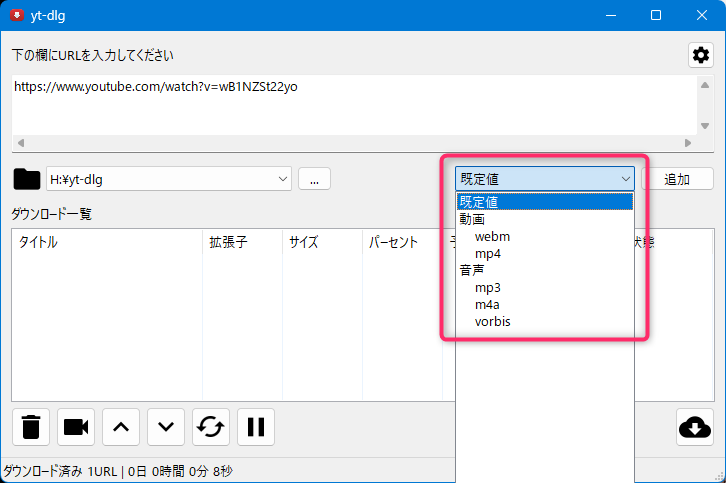726x483 pixels.
Task: Click the reload arrows icon
Action: pyautogui.click(x=211, y=427)
